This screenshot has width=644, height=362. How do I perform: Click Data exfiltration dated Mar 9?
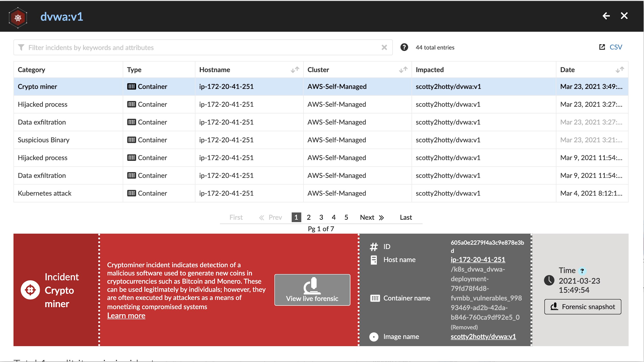[x=42, y=175]
